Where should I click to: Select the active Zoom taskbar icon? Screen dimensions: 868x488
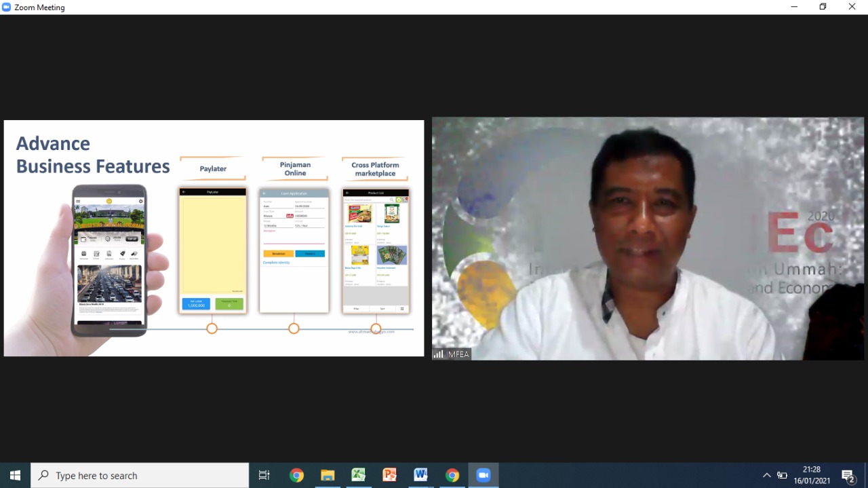[484, 475]
